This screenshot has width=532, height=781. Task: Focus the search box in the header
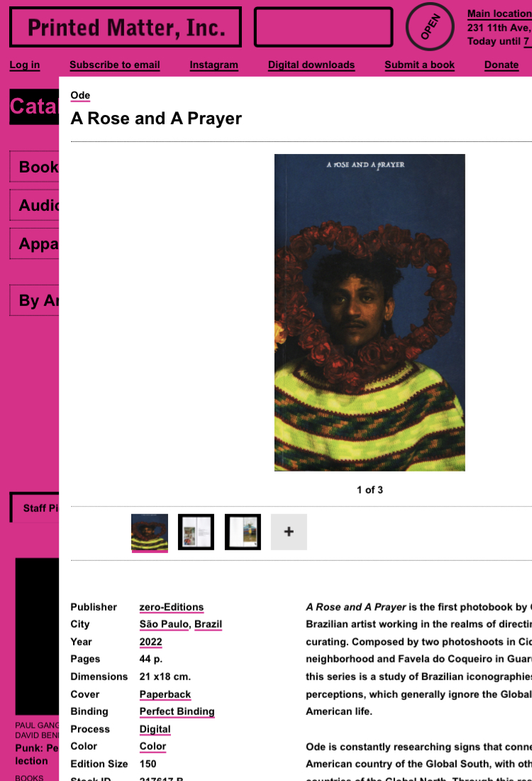[x=323, y=28]
